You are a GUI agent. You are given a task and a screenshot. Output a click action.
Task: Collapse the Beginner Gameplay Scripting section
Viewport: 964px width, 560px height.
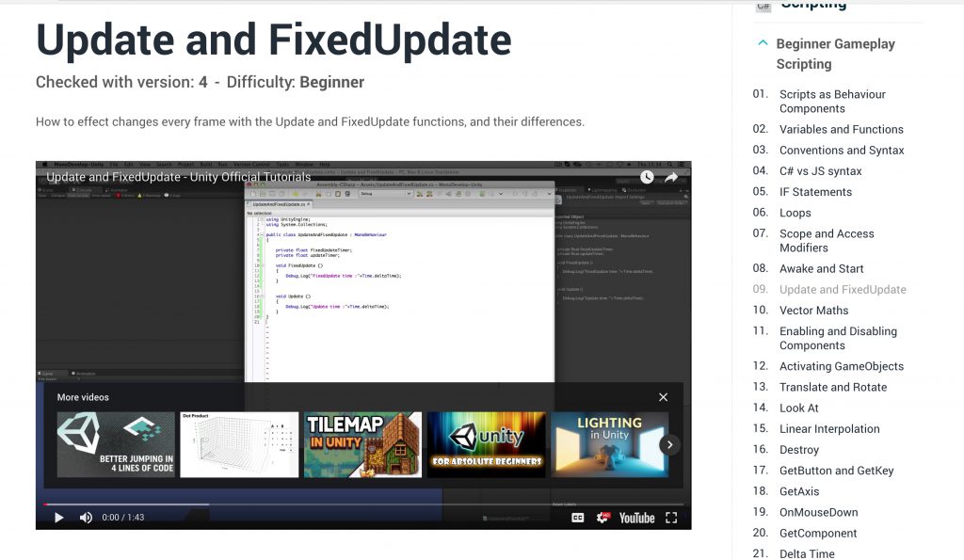coord(763,43)
